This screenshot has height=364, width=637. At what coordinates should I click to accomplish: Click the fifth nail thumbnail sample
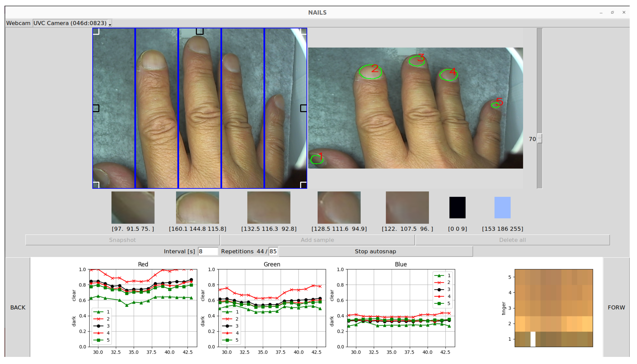click(407, 207)
